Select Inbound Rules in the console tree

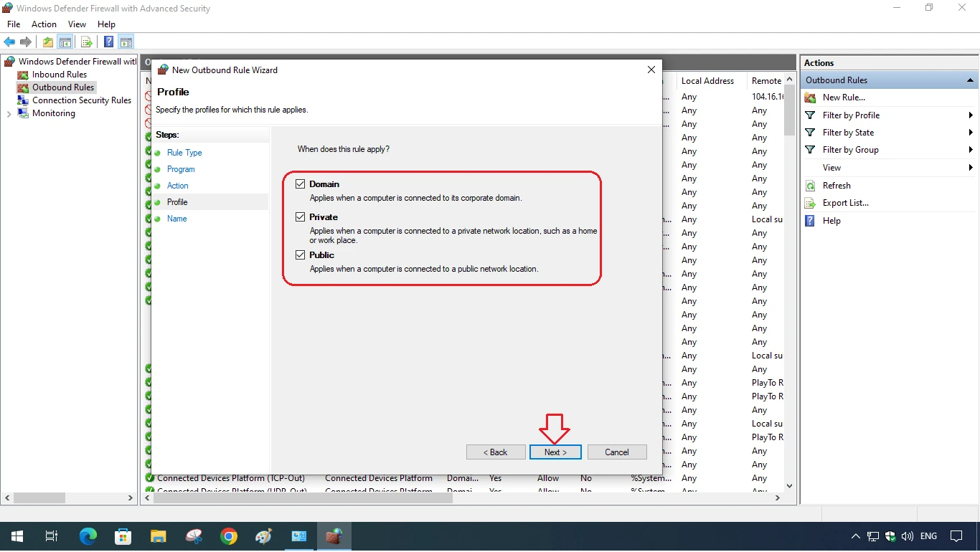[57, 74]
